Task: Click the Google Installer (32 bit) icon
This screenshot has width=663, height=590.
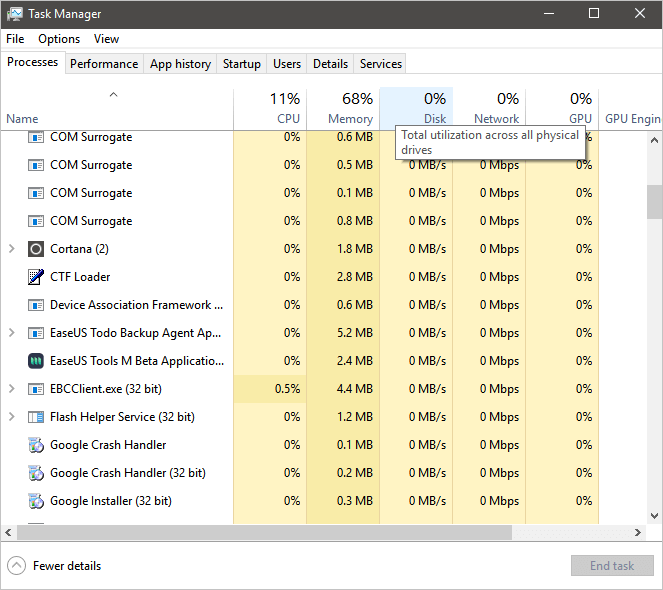Action: click(x=36, y=501)
